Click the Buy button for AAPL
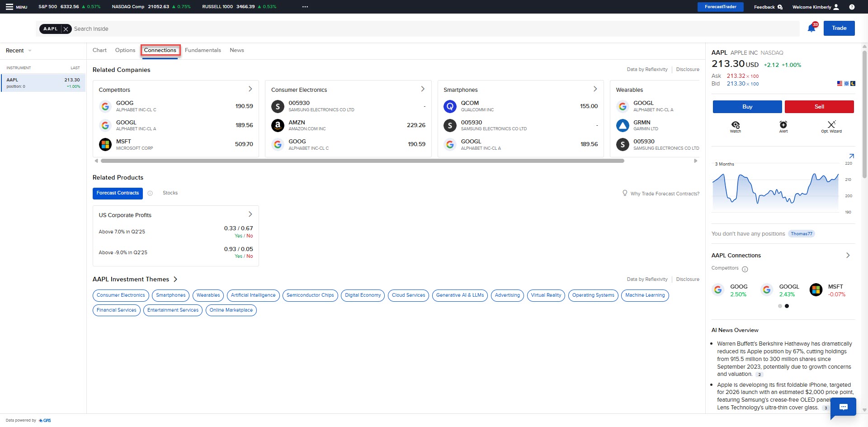 [x=747, y=107]
